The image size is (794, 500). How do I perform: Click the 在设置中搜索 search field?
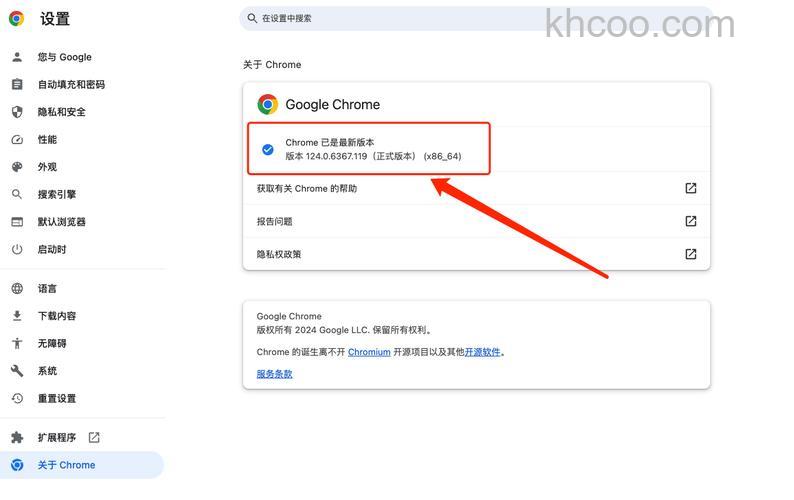coord(476,18)
